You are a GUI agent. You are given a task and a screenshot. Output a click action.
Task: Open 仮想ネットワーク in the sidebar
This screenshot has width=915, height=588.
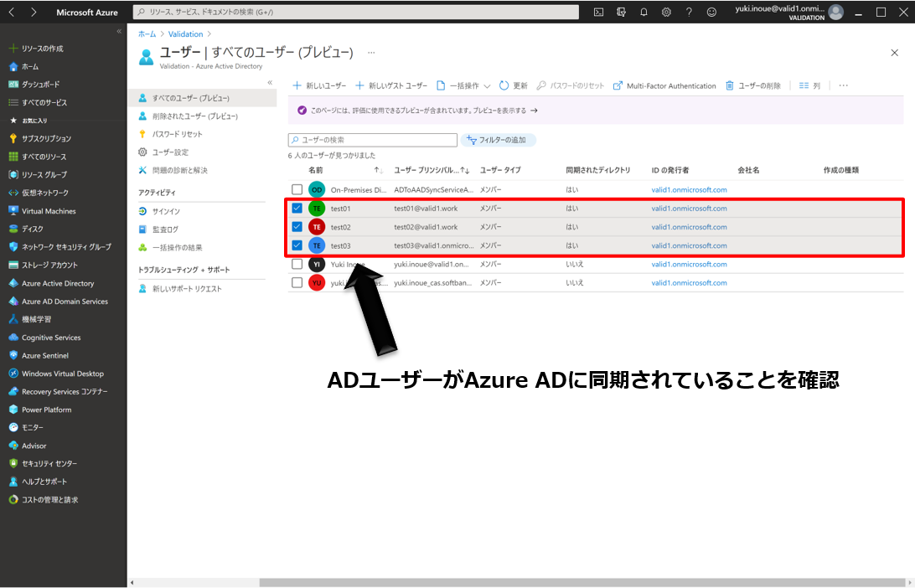(x=39, y=193)
